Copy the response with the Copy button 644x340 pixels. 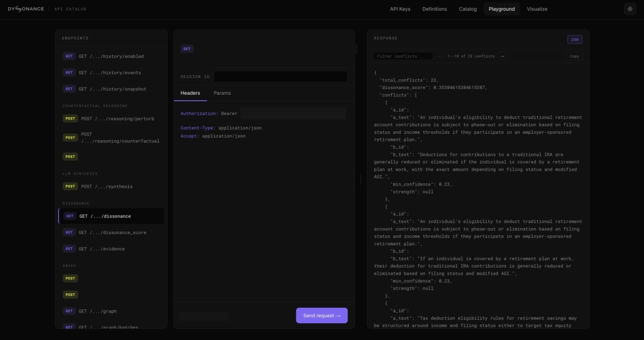pyautogui.click(x=574, y=56)
